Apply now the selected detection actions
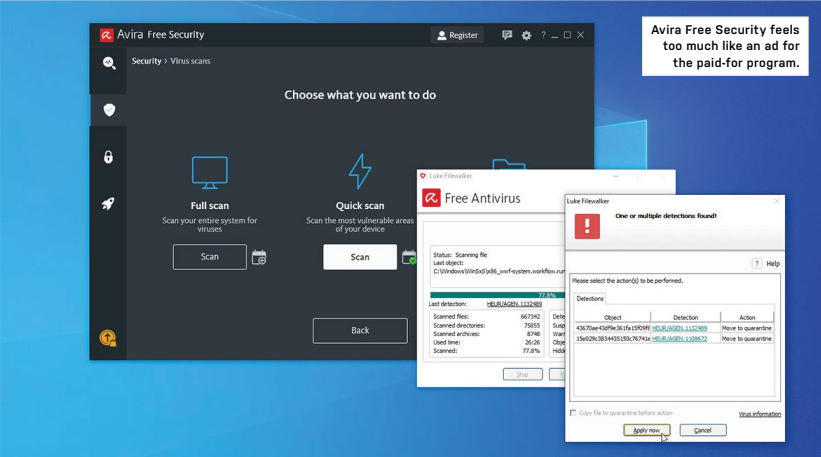The width and height of the screenshot is (821, 457). click(647, 430)
